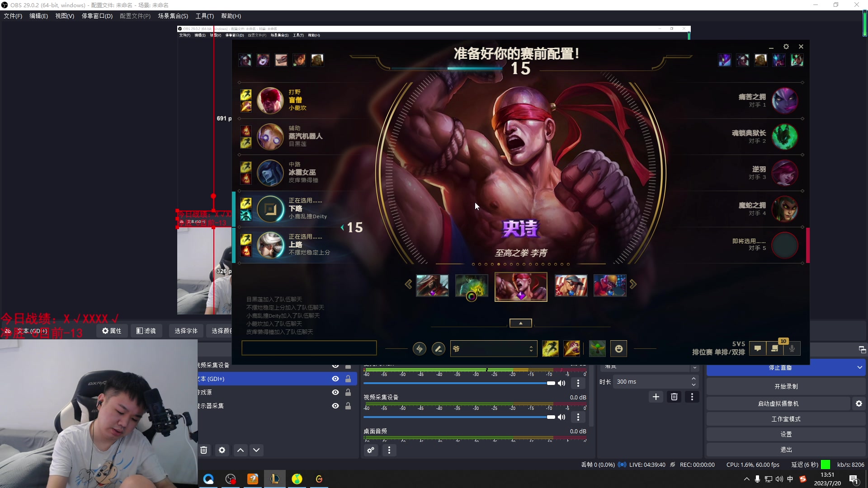The image size is (868, 488).
Task: Open League of Legends taskbar icon
Action: click(x=274, y=479)
